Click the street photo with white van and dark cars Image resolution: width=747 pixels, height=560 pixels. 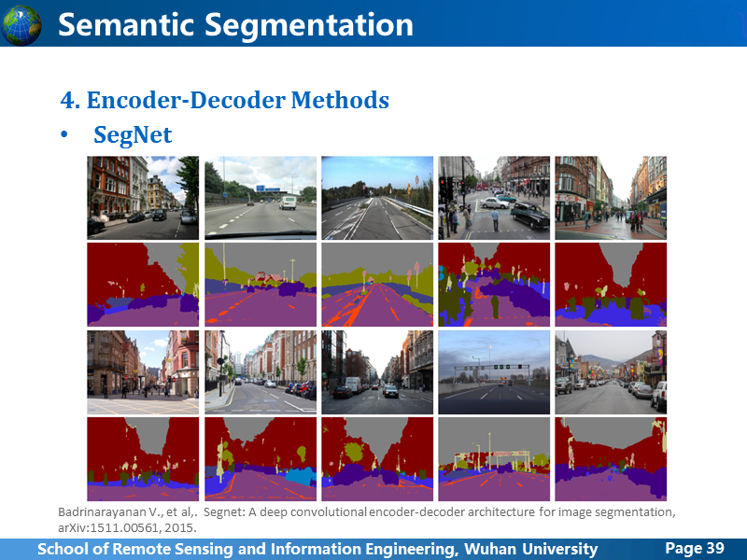click(377, 371)
